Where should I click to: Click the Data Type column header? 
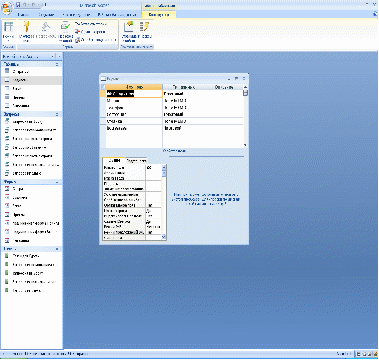coord(184,87)
